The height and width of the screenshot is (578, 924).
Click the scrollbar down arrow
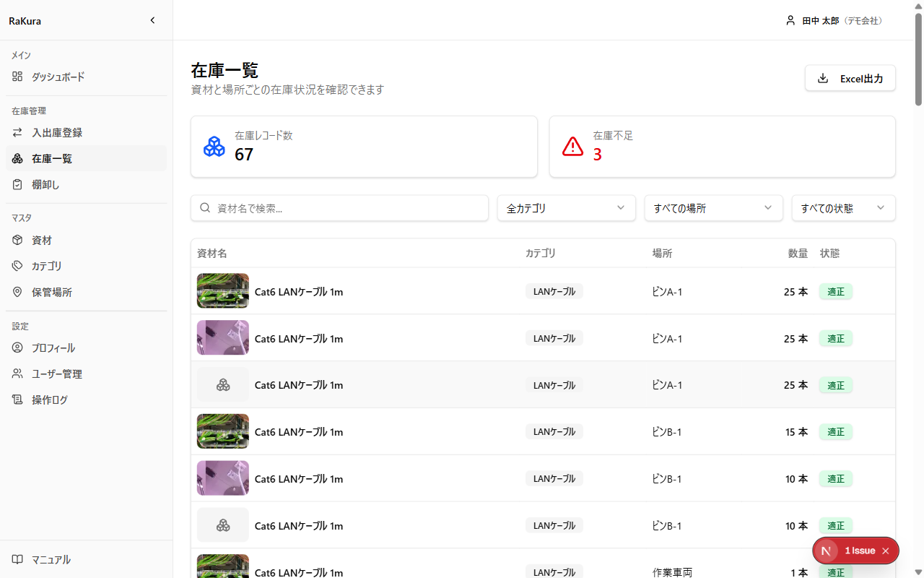(918, 571)
